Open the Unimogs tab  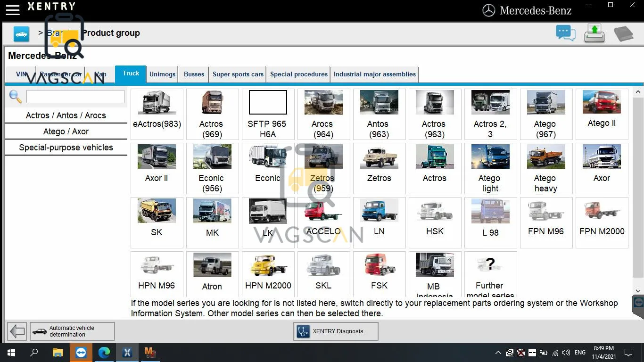tap(162, 74)
